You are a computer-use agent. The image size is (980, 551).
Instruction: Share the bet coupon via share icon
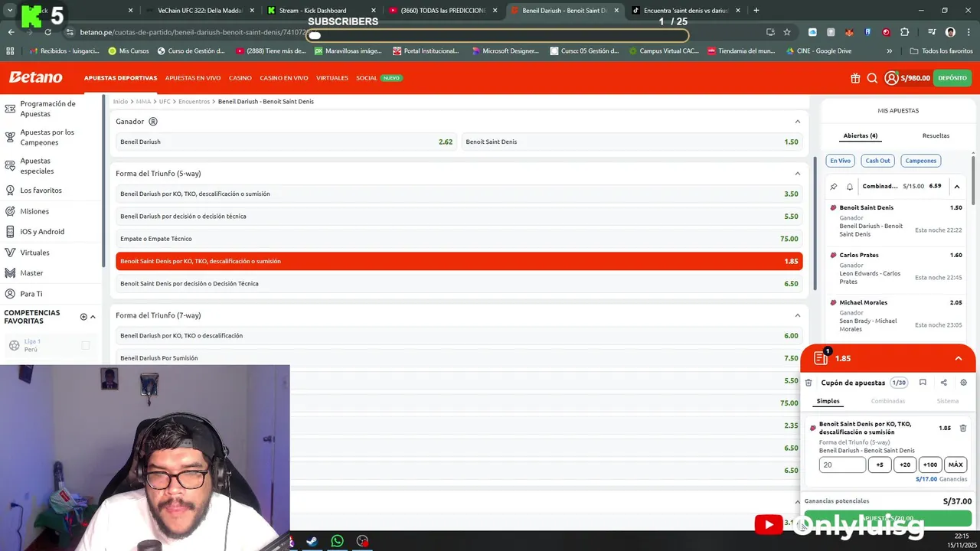pyautogui.click(x=943, y=383)
